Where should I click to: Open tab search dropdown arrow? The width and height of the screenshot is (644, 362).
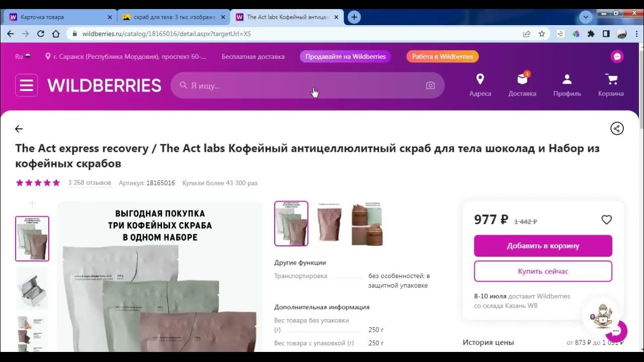click(585, 17)
